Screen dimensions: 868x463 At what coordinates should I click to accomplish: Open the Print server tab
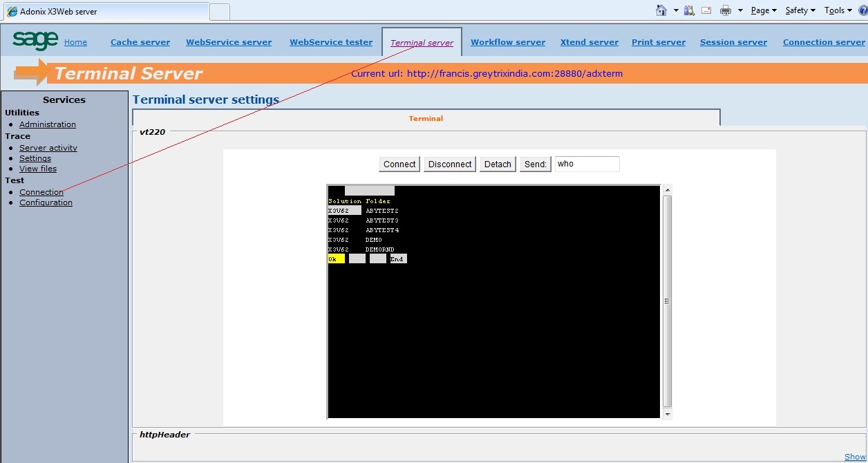tap(659, 42)
